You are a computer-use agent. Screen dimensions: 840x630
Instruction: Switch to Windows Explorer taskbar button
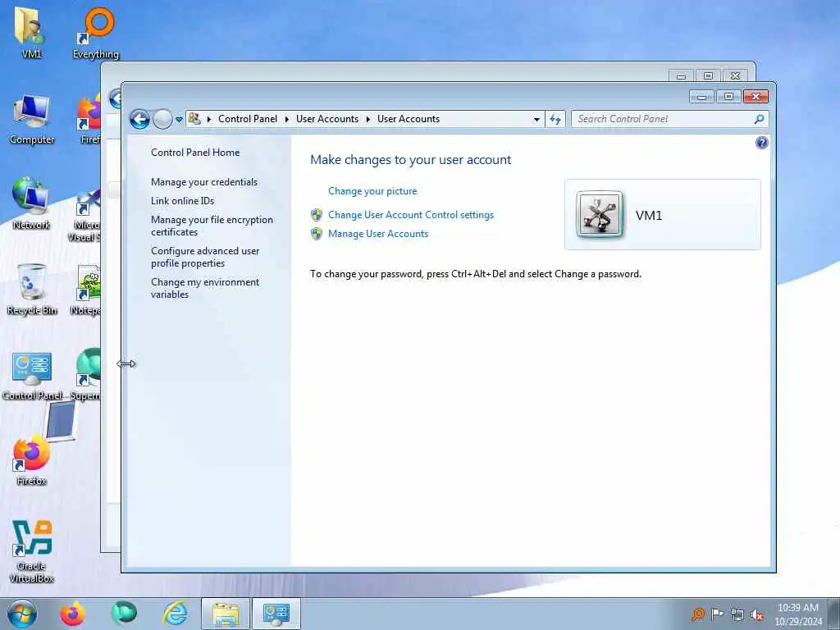point(226,614)
